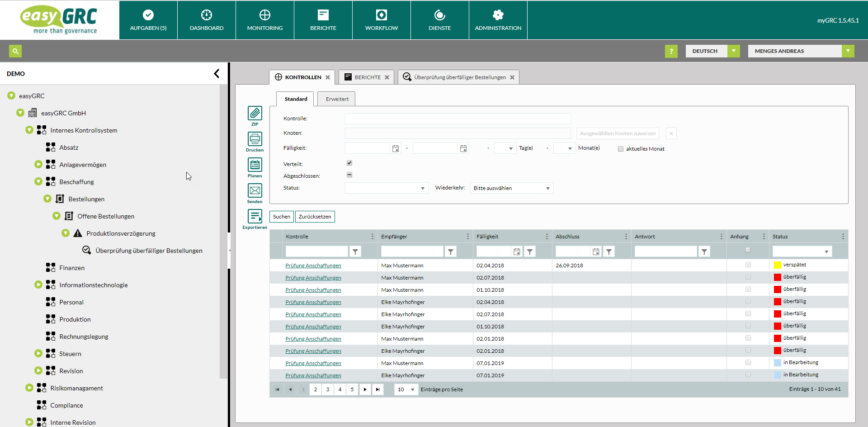Click filter icon in Empfänger column

click(451, 252)
